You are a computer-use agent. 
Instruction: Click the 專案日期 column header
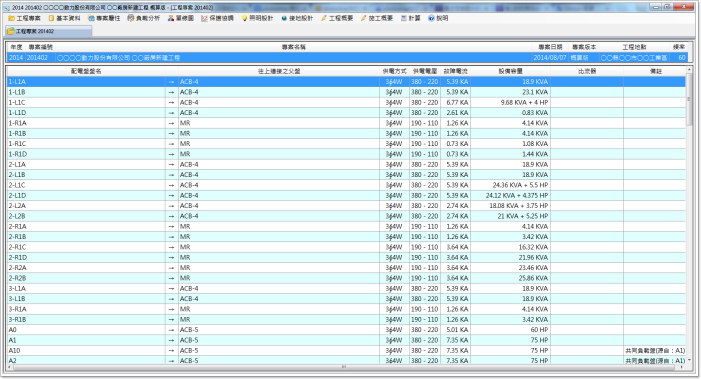(550, 47)
